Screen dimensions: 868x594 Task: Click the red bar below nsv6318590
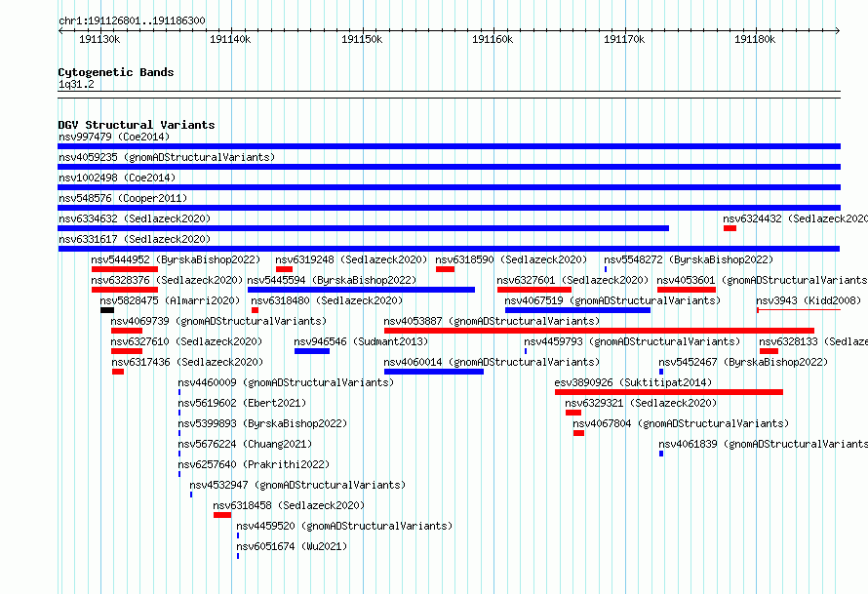point(445,269)
